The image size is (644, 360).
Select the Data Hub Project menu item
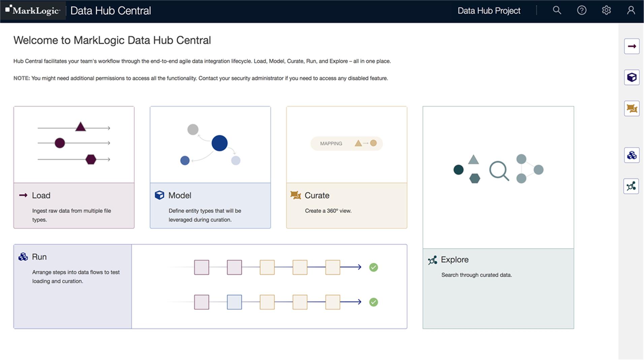coord(489,10)
